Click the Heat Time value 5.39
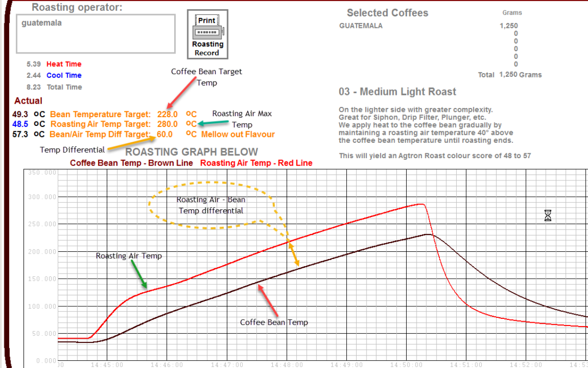Screen dimensions: 588x368 point(33,64)
